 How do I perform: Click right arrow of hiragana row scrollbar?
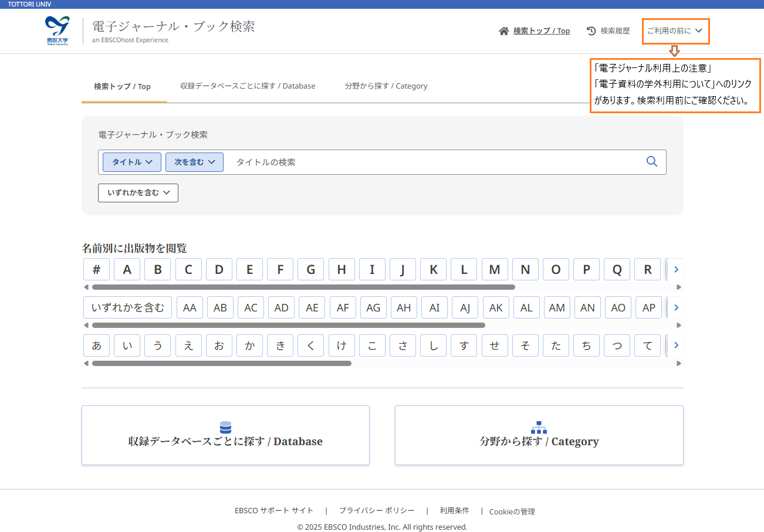(x=679, y=363)
